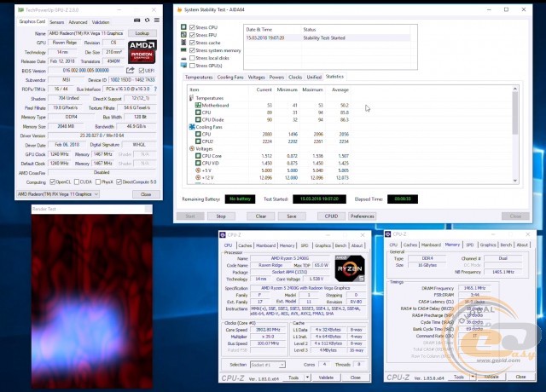Click the Render Test window preview
This screenshot has width=546, height=392.
click(92, 301)
